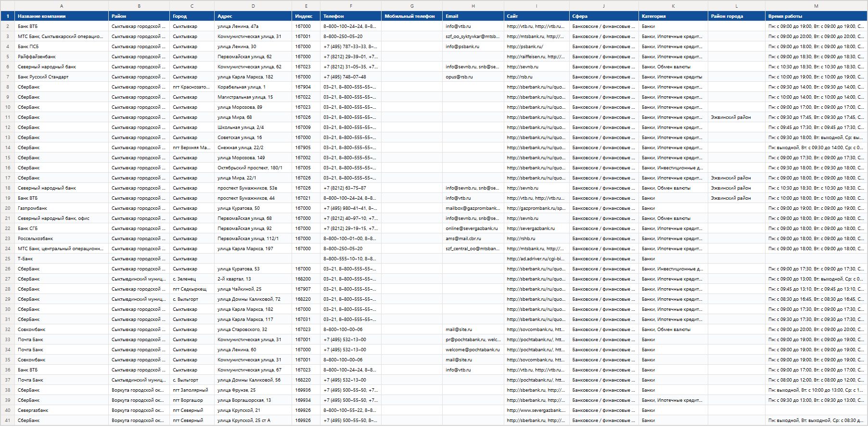This screenshot has height=434, width=868.
Task: Select row 41 number header
Action: click(x=8, y=421)
